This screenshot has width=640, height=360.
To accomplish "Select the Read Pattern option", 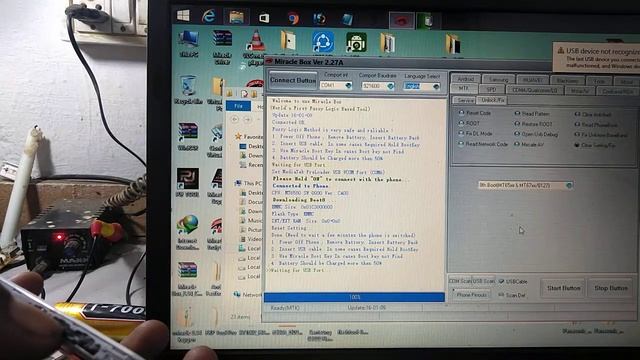I will (x=532, y=113).
